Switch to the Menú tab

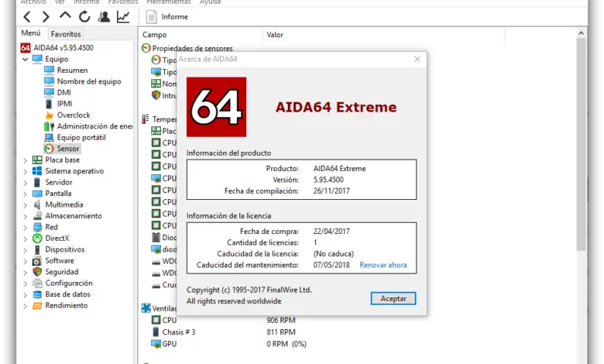click(x=31, y=33)
